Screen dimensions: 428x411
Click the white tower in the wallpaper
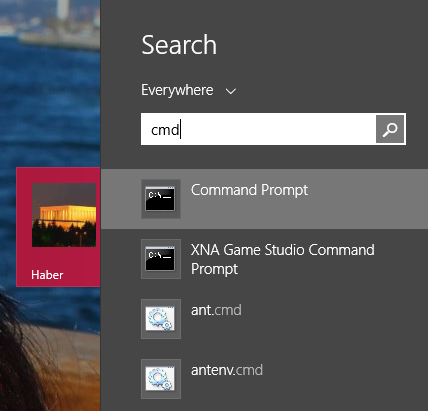tap(62, 8)
